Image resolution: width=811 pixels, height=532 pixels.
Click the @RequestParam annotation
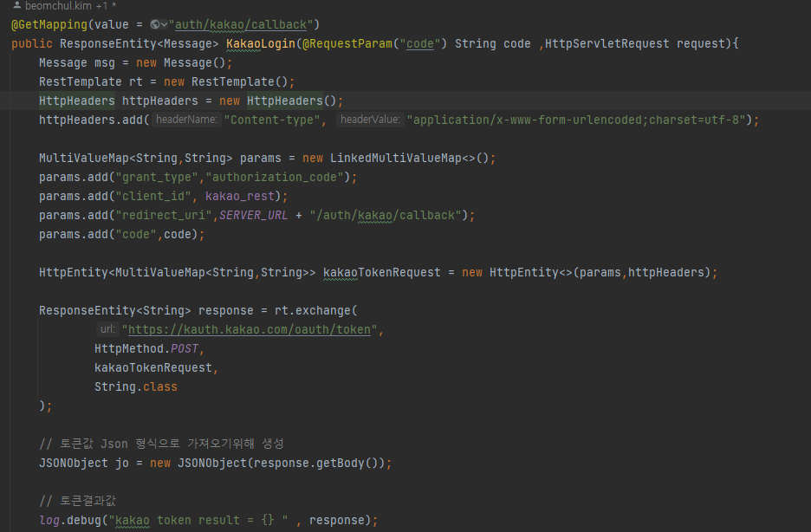click(347, 44)
